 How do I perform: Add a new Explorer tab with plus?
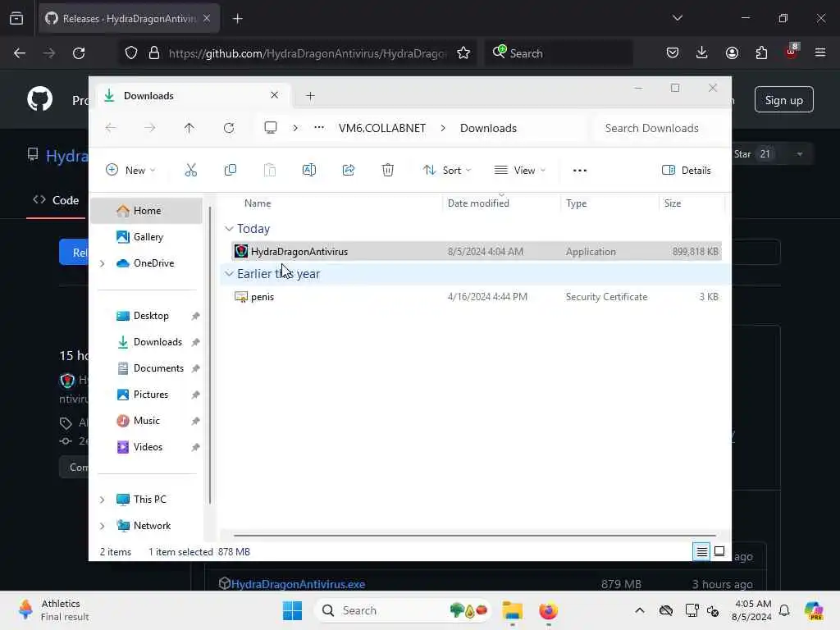(310, 96)
